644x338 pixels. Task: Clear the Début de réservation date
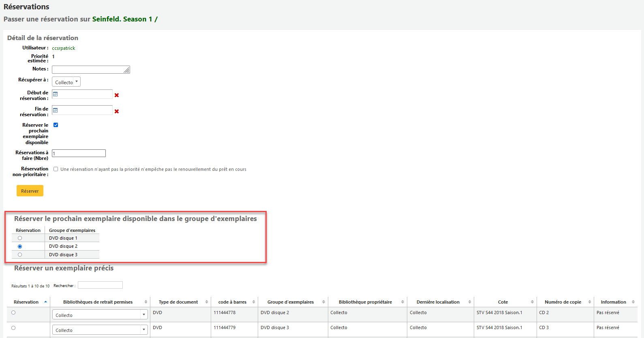click(x=117, y=95)
